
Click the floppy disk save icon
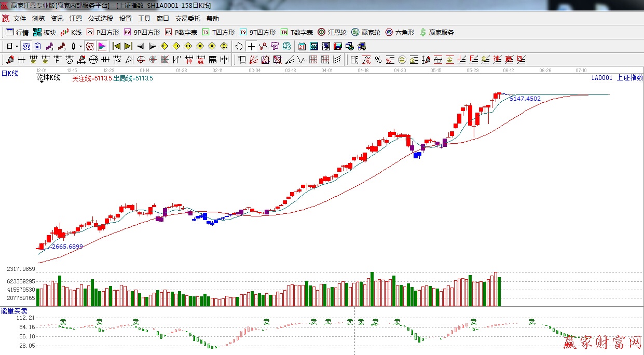[338, 46]
